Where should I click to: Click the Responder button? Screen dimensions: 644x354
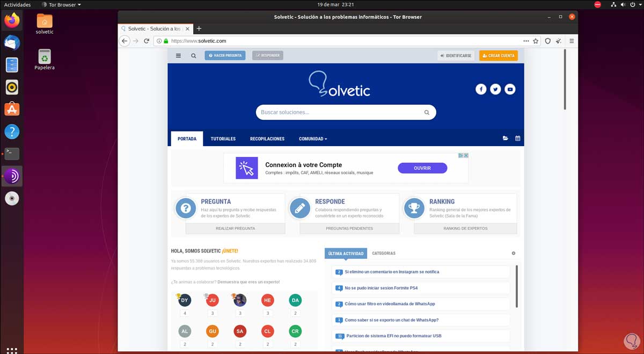tap(268, 55)
